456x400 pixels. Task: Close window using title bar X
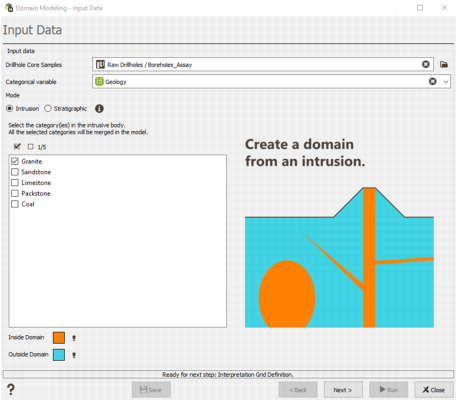[444, 8]
